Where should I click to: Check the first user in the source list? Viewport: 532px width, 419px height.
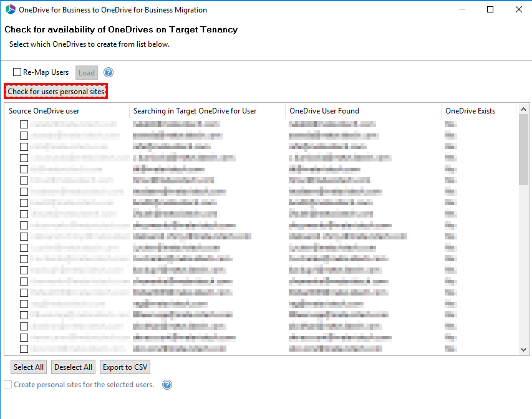coord(23,124)
